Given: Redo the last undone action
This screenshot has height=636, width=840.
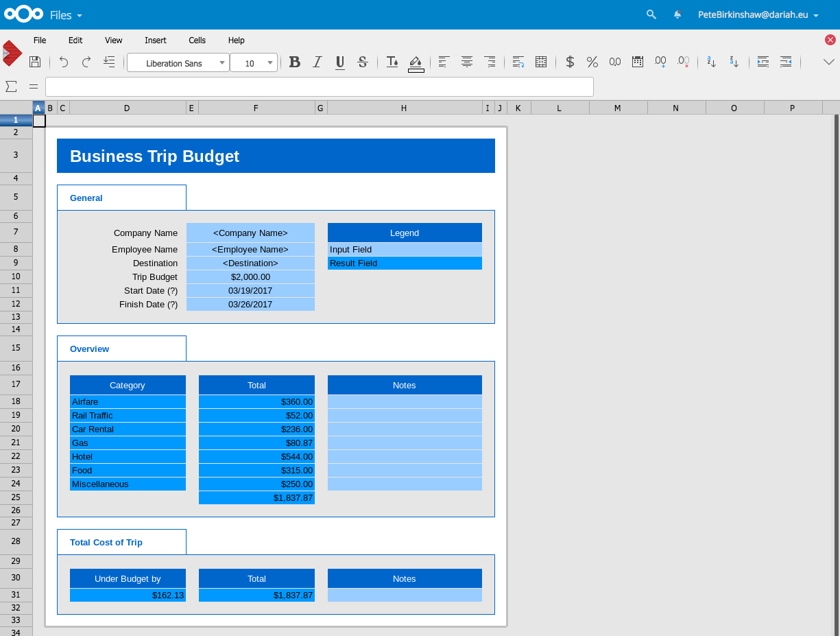Looking at the screenshot, I should [x=86, y=62].
